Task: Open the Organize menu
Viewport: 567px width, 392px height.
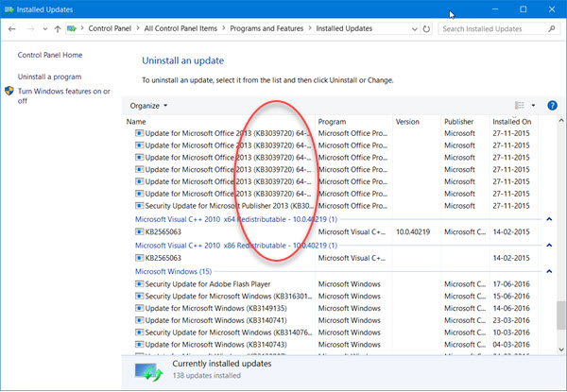Action: (x=148, y=106)
